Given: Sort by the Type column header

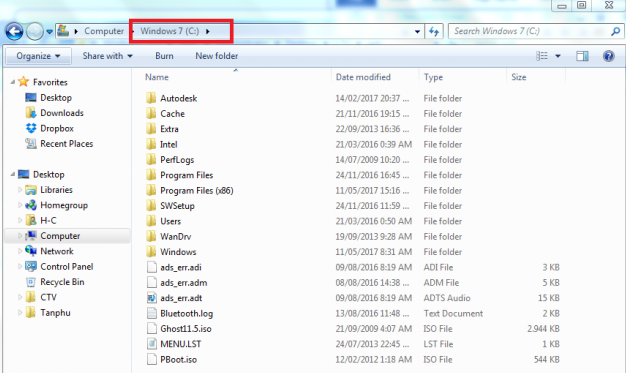Looking at the screenshot, I should [433, 77].
